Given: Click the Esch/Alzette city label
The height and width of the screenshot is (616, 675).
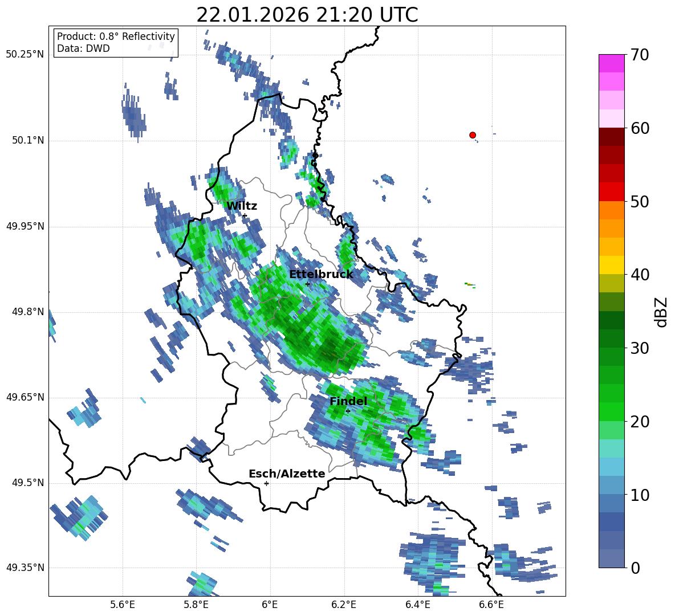Looking at the screenshot, I should (287, 474).
